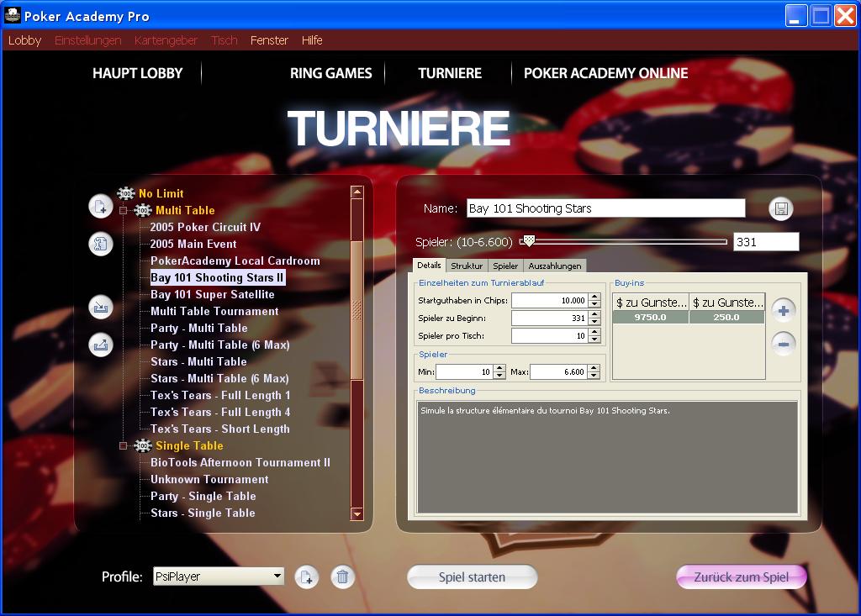Create a new profile with the page-plus icon
Image resolution: width=861 pixels, height=616 pixels.
306,577
